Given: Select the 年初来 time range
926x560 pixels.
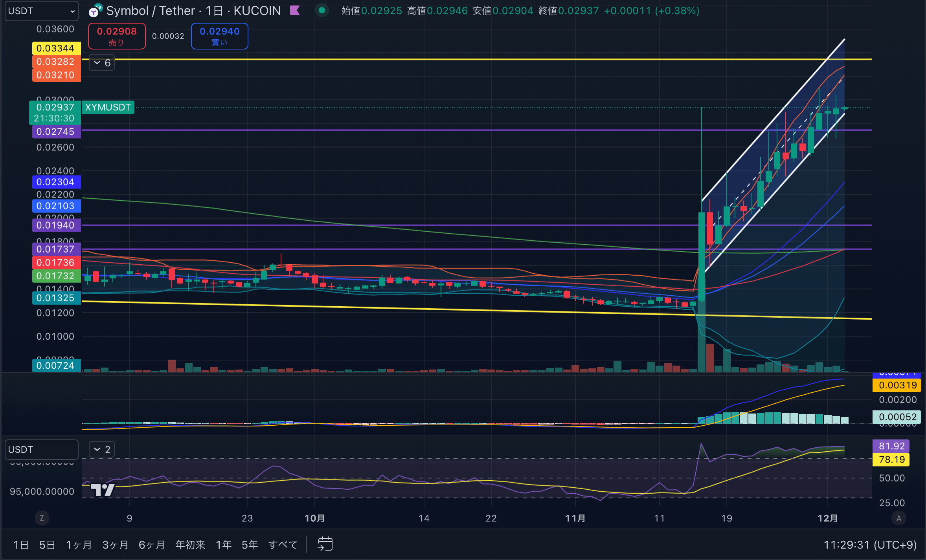Looking at the screenshot, I should 190,545.
